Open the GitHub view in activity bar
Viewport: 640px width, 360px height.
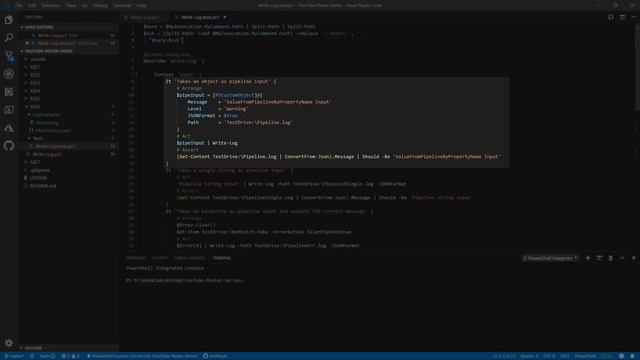pyautogui.click(x=9, y=146)
